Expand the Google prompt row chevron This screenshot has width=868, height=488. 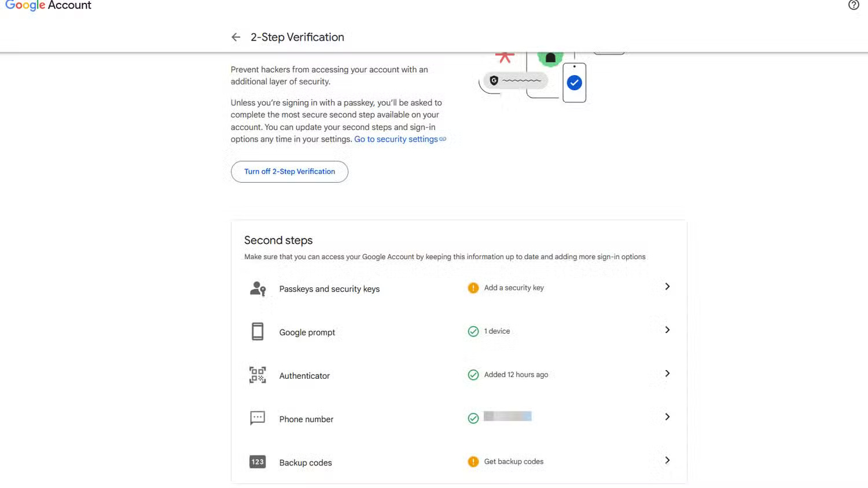667,330
